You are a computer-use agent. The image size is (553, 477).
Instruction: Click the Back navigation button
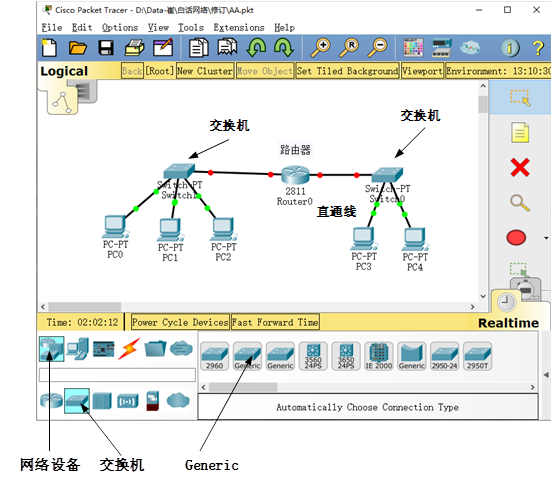point(132,71)
